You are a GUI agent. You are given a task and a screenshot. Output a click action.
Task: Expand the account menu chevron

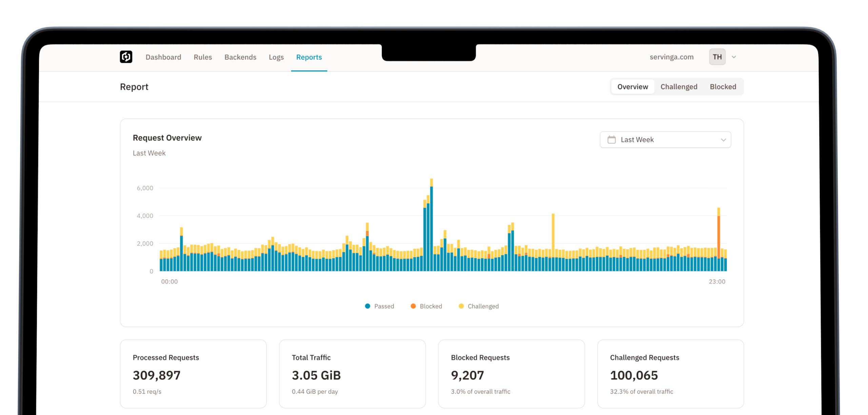[x=734, y=57]
